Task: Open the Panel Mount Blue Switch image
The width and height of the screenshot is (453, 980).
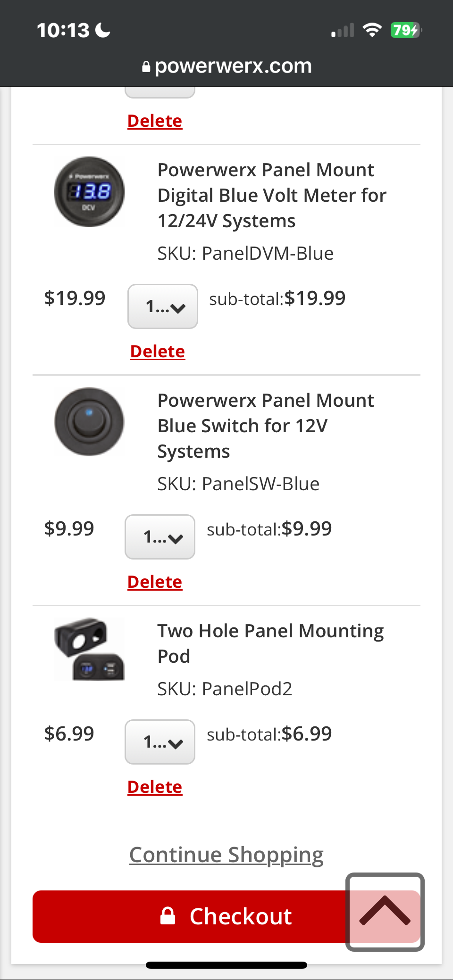Action: [x=89, y=422]
